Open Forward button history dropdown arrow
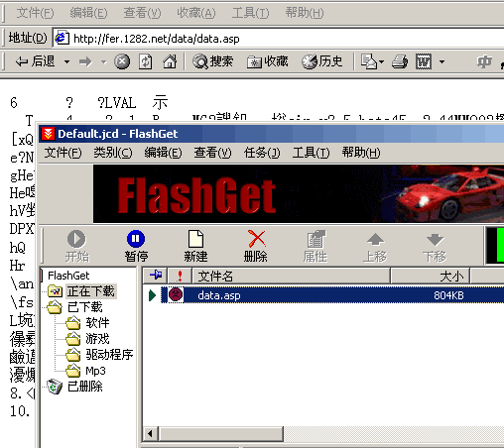 click(104, 61)
